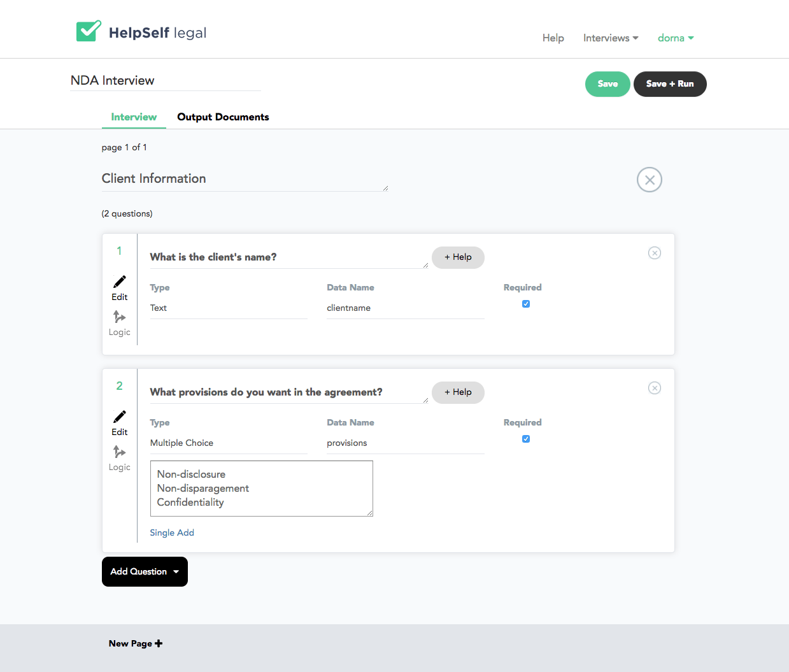Click the Edit pencil icon for question 1
789x672 pixels.
tap(120, 282)
